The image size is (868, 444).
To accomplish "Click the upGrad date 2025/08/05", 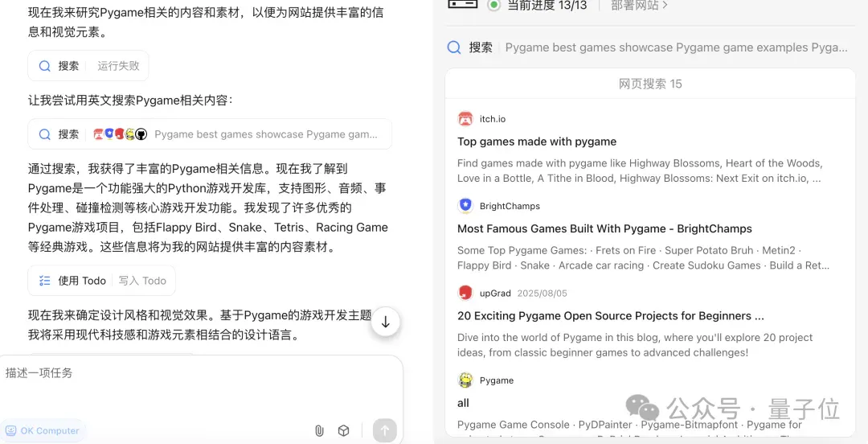I will (x=542, y=293).
